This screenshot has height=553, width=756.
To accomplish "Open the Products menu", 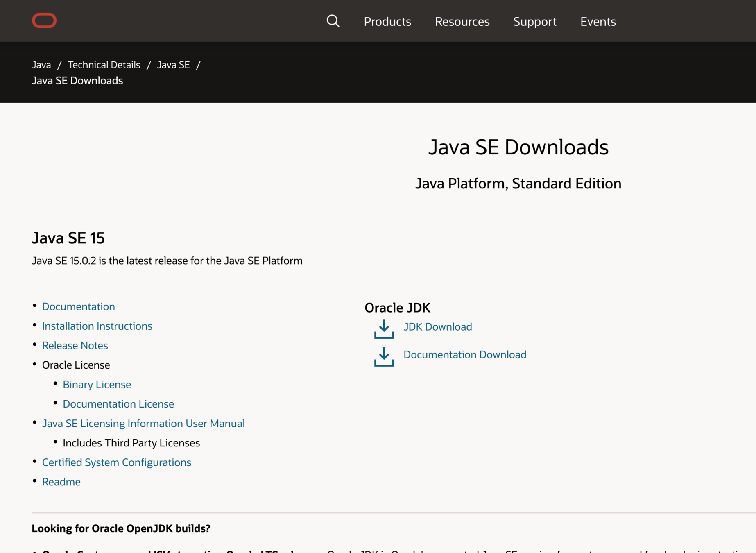I will click(x=387, y=21).
